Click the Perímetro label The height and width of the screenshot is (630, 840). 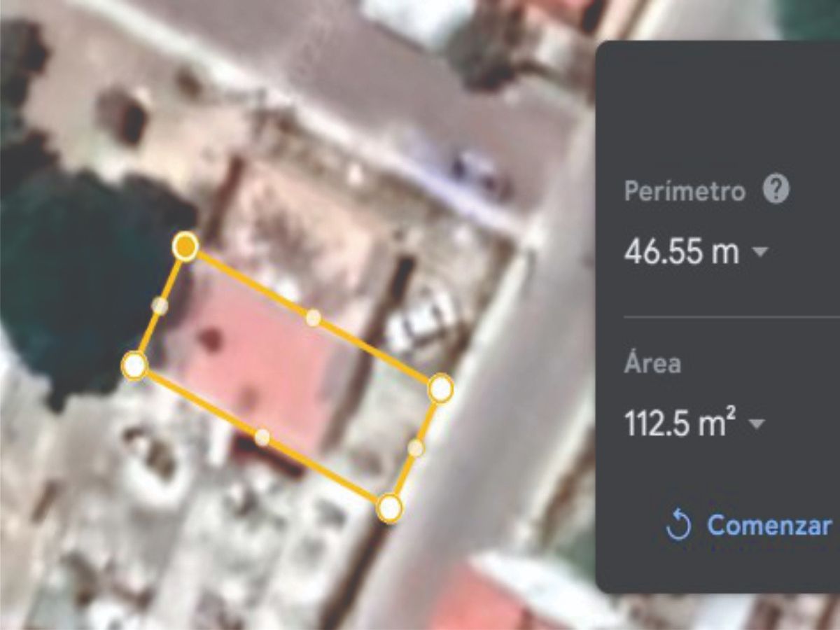pyautogui.click(x=685, y=190)
